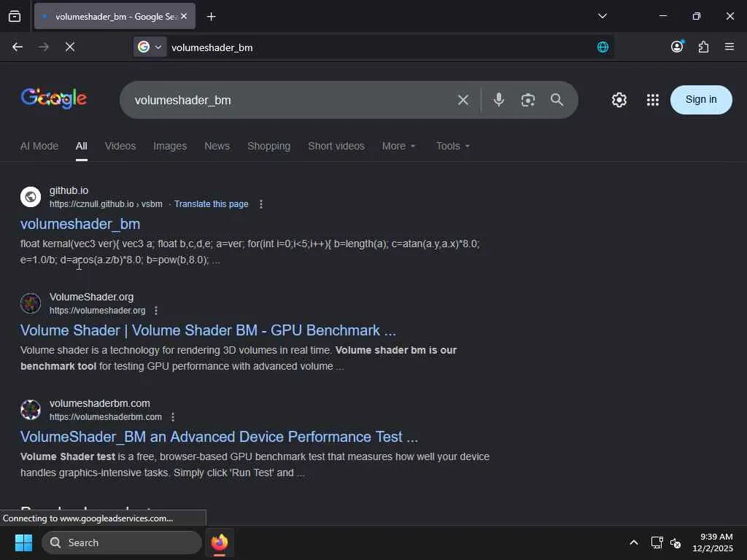Submit search with the magnifier icon
747x560 pixels.
point(557,99)
